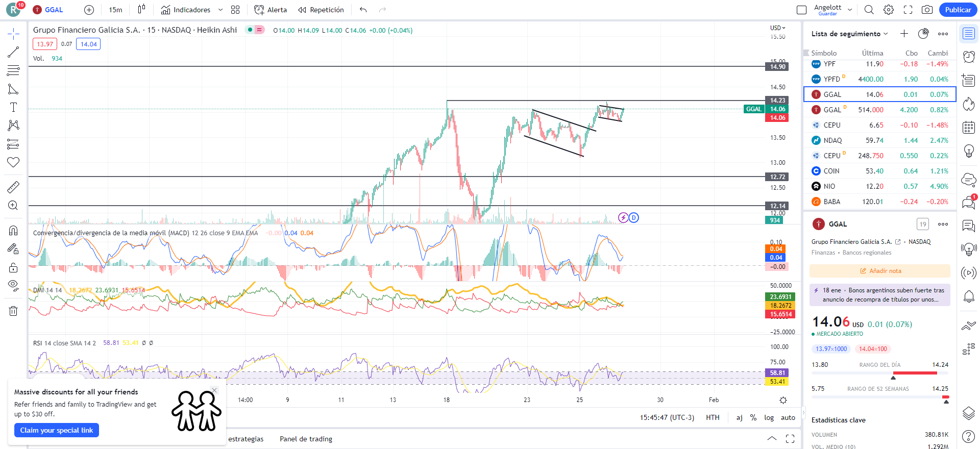The image size is (980, 449).
Task: Select NIO row in the watchlist
Action: pos(879,186)
